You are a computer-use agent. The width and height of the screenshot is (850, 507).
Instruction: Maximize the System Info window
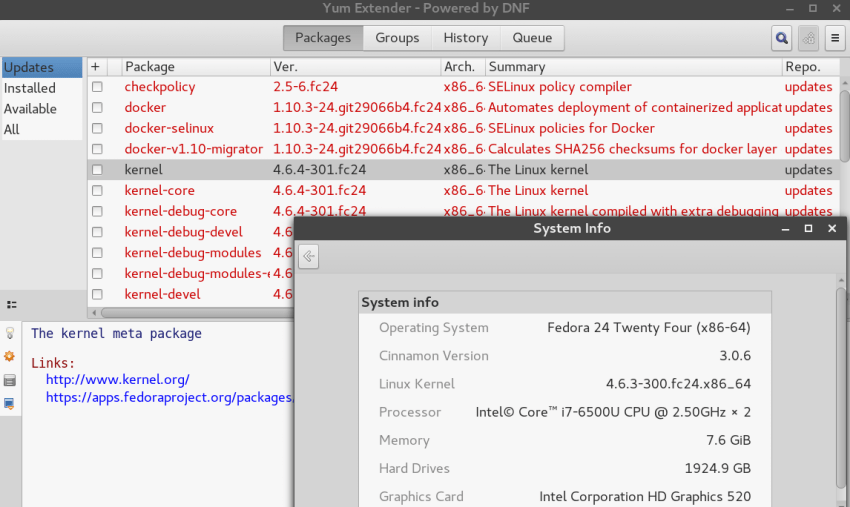pyautogui.click(x=808, y=228)
